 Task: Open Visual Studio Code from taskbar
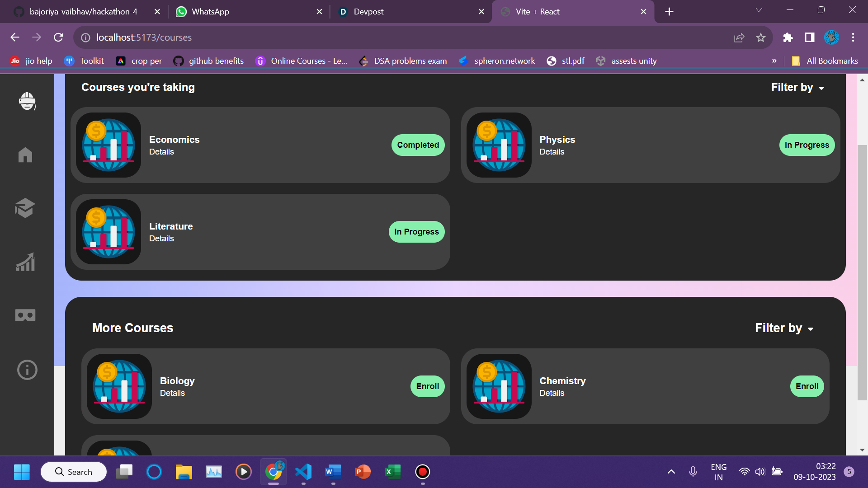coord(303,472)
